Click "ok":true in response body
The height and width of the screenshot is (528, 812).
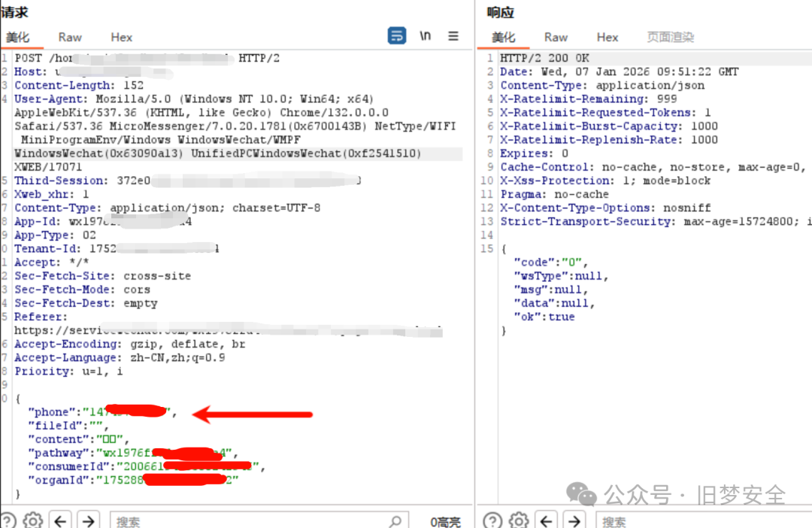[x=544, y=317]
